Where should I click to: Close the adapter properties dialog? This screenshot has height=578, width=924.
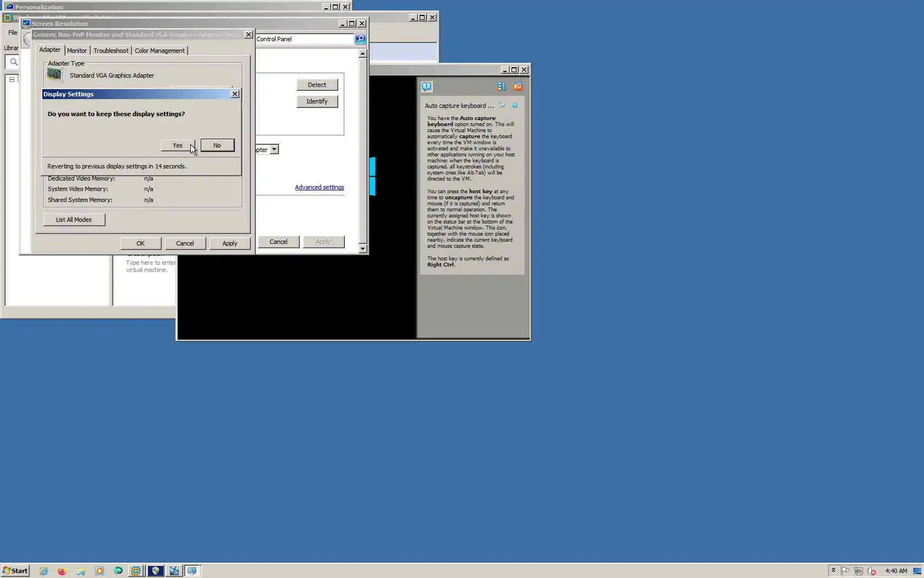pos(249,35)
